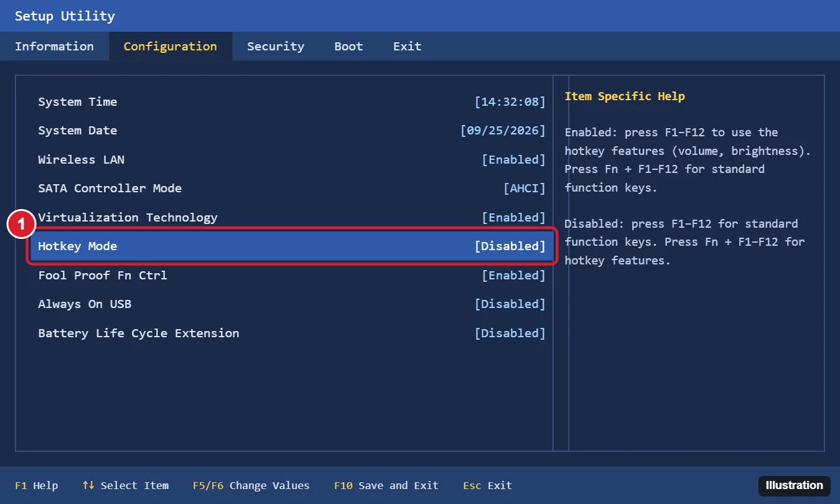Change the AHCI SATA mode value
The height and width of the screenshot is (504, 840).
[525, 189]
